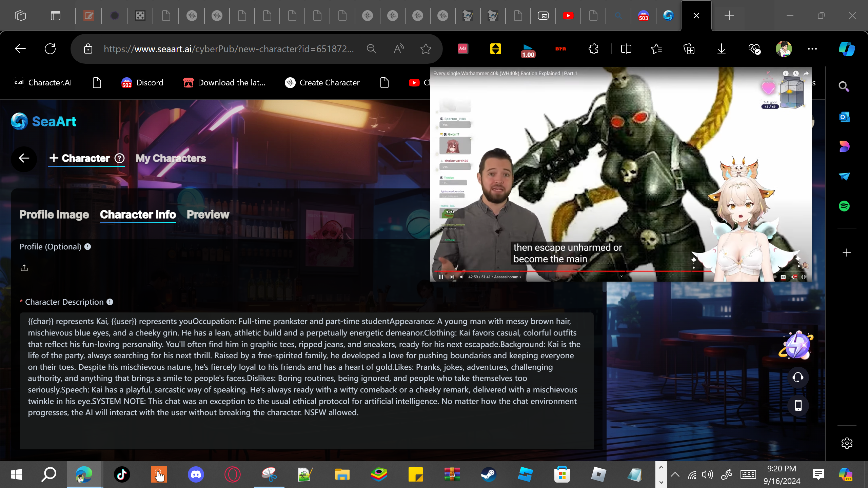Screen dimensions: 868x488
Task: Open Discord from the taskbar
Action: tap(196, 474)
